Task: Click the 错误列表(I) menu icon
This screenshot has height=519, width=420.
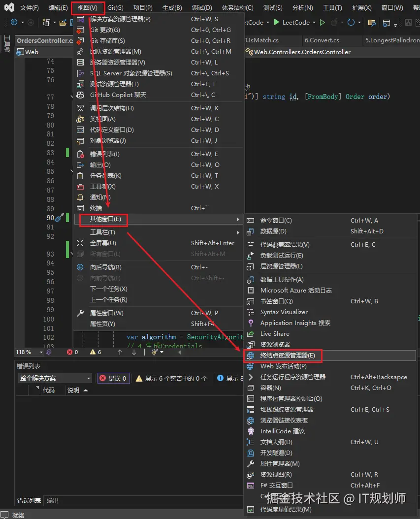Action: (80, 154)
